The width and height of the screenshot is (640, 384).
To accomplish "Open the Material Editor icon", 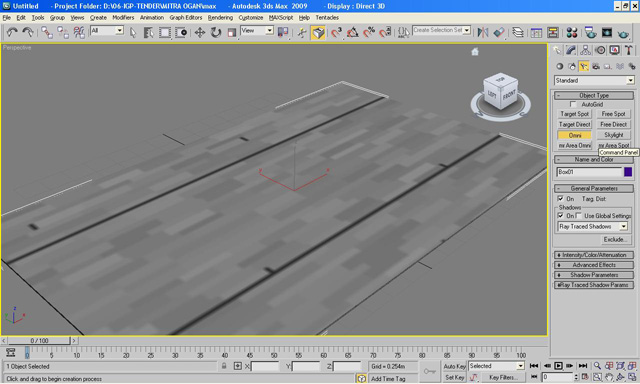I will [572, 33].
